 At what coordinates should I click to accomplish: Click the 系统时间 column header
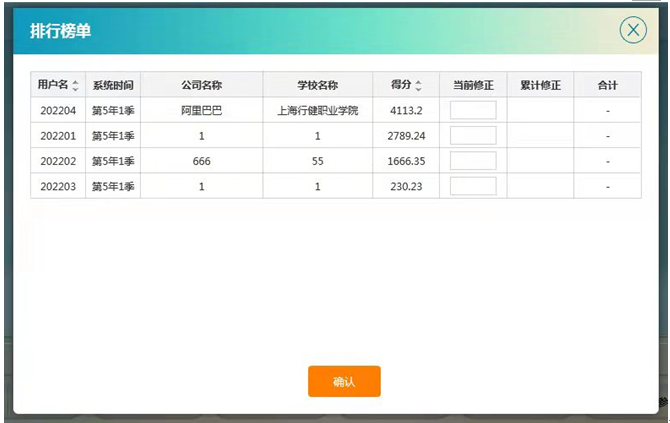click(x=113, y=85)
